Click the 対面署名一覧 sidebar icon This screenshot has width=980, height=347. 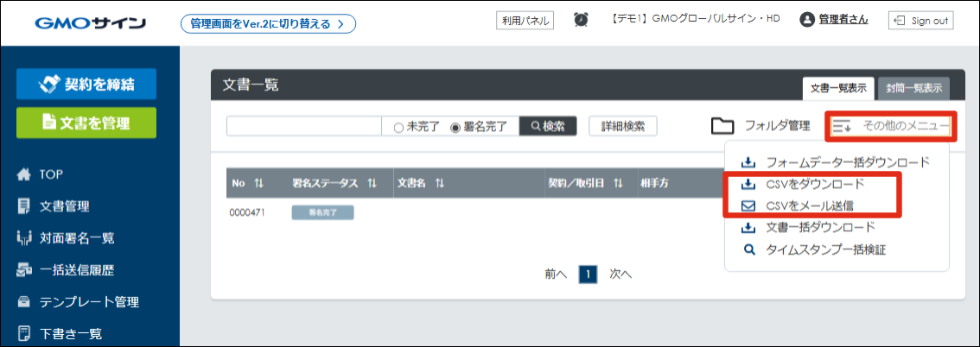(24, 237)
